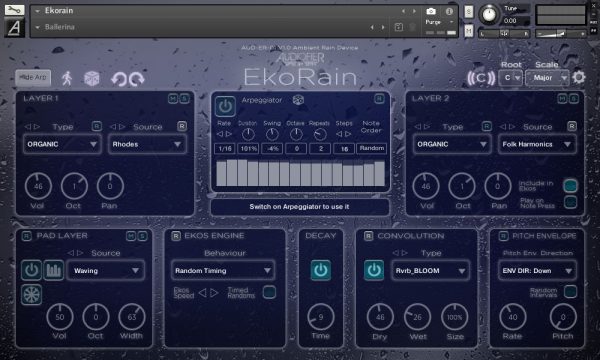Toggle the Random Intervals checkbox
Screen dimensions: 600x360
tap(570, 292)
